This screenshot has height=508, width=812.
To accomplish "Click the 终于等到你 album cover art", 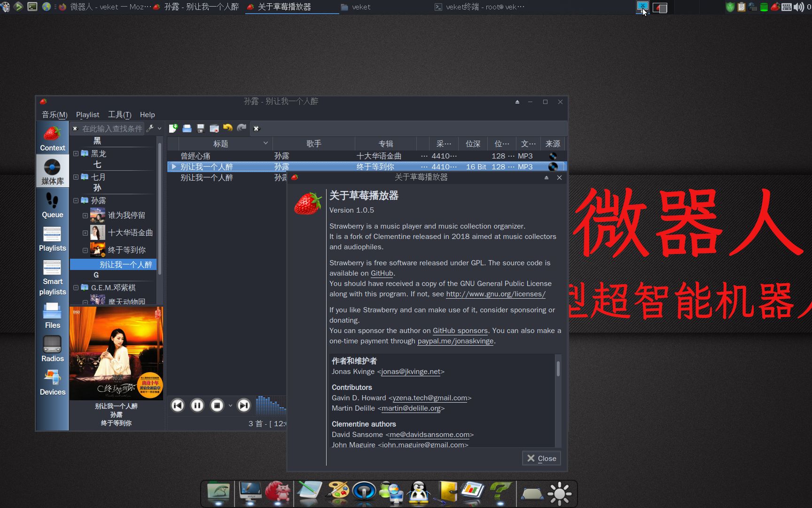I will pyautogui.click(x=116, y=353).
